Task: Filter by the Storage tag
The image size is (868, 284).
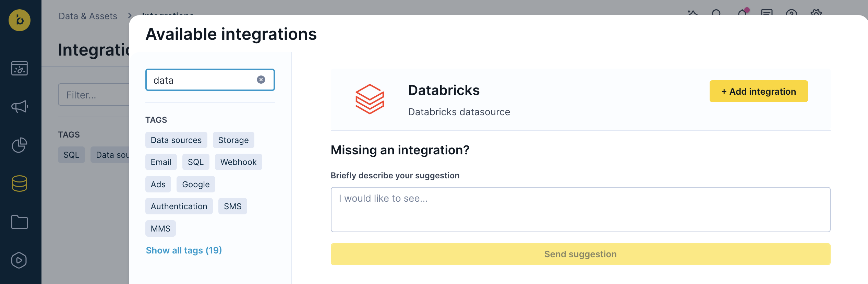Action: [233, 140]
